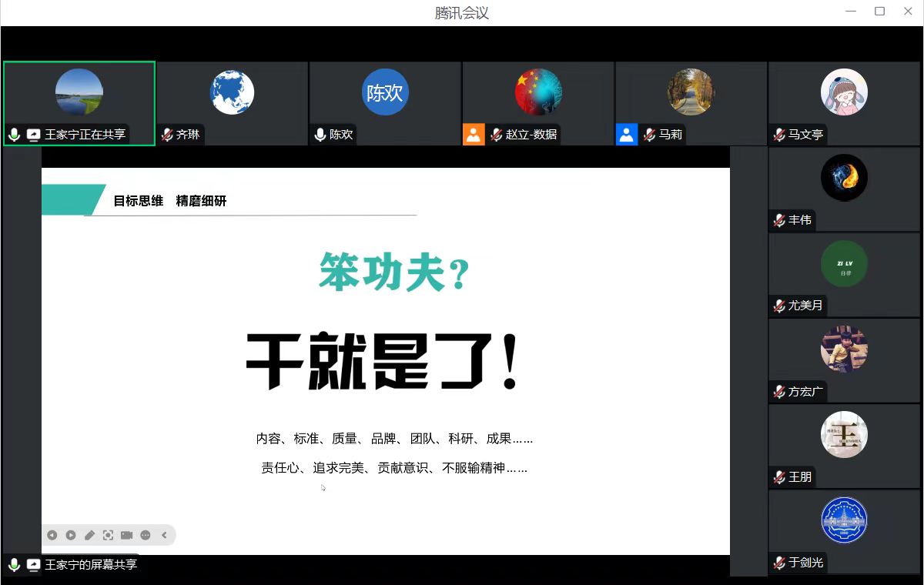This screenshot has width=924, height=585.
Task: Click the focus/zoom frame icon
Action: (x=108, y=535)
